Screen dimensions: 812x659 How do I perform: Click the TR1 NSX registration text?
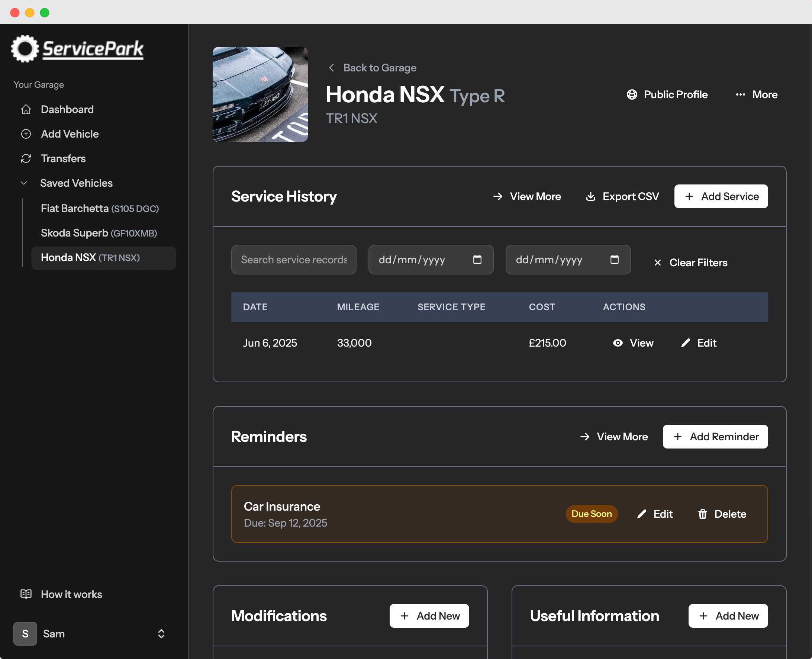pyautogui.click(x=352, y=118)
